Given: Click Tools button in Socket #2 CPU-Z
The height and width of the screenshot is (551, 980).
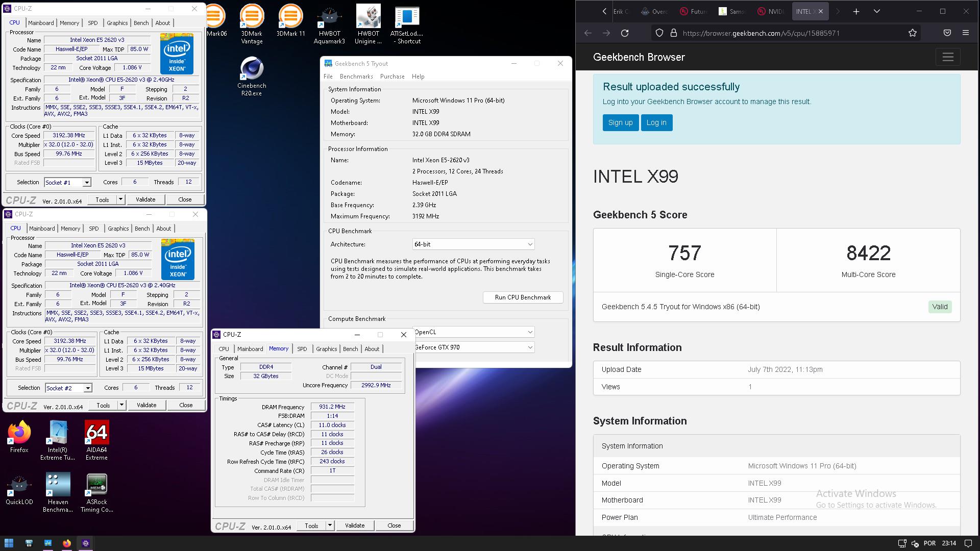Looking at the screenshot, I should (103, 405).
